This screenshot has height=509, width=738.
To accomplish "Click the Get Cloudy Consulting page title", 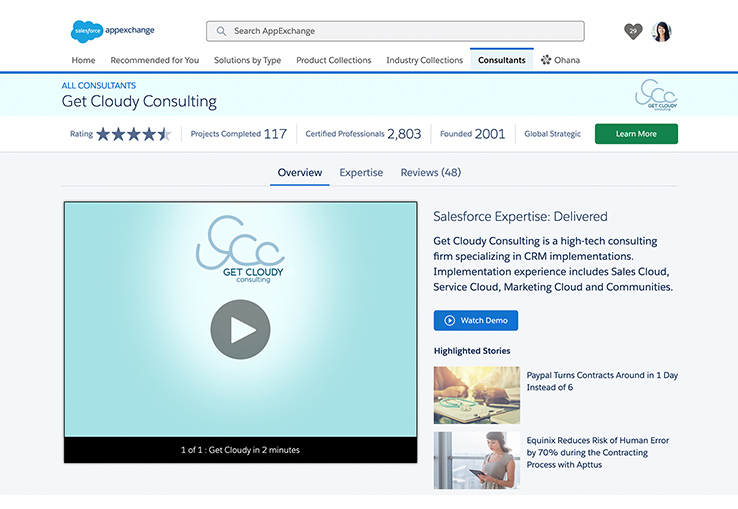I will click(x=139, y=101).
